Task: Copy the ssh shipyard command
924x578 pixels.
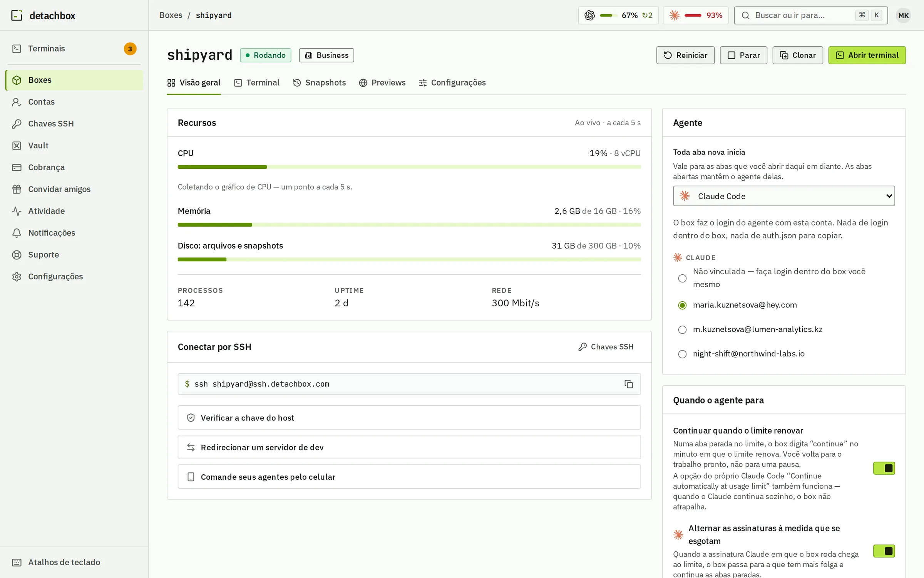Action: [x=629, y=384]
